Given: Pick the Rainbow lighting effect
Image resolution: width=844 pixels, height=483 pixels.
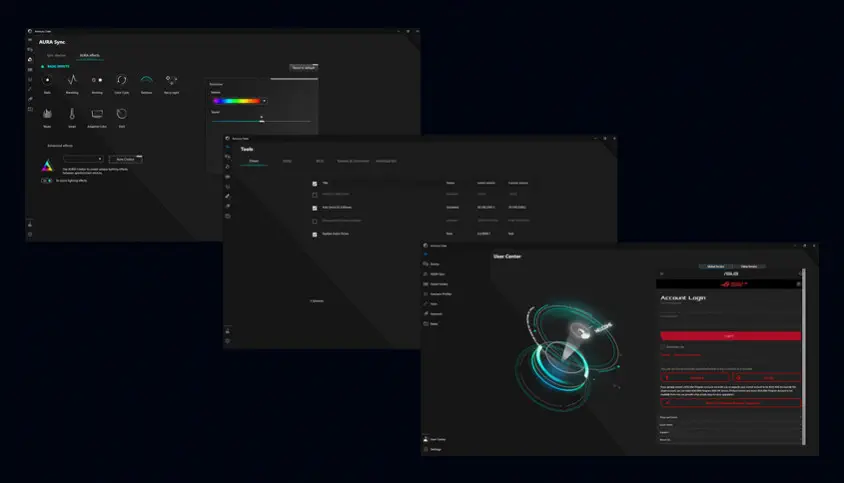Looking at the screenshot, I should coord(146,81).
